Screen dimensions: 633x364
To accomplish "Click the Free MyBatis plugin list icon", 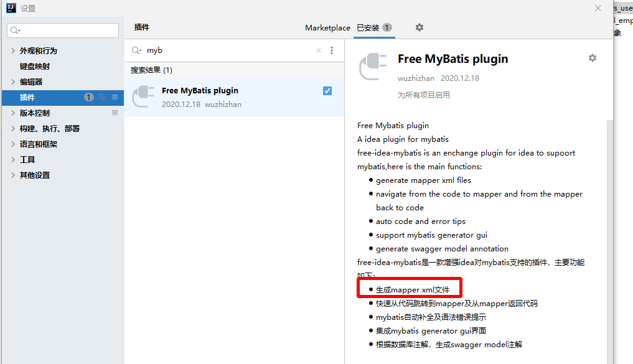I will pos(143,97).
